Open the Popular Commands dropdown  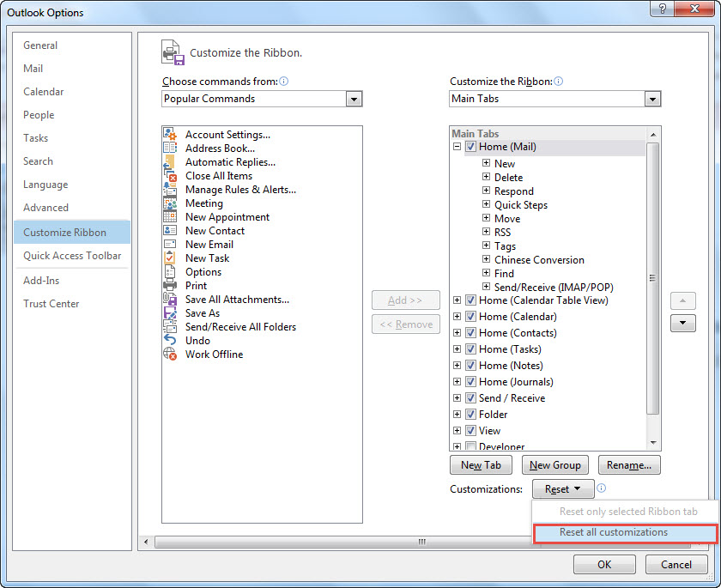point(354,99)
